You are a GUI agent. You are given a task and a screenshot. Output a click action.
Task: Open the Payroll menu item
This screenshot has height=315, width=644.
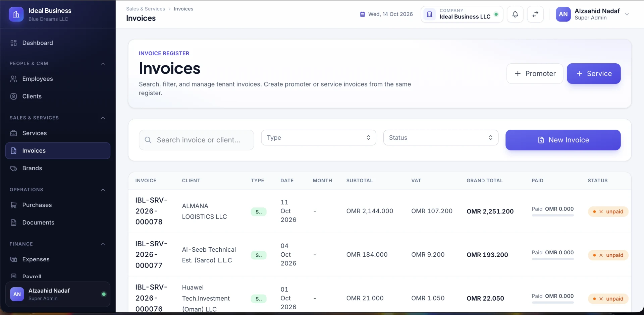point(58,276)
